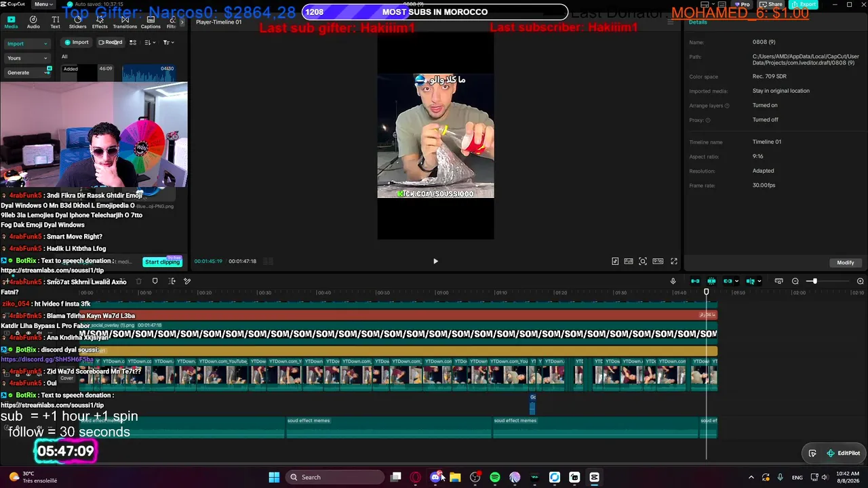
Task: Open the preview axis dropdown arrow
Action: [x=759, y=281]
